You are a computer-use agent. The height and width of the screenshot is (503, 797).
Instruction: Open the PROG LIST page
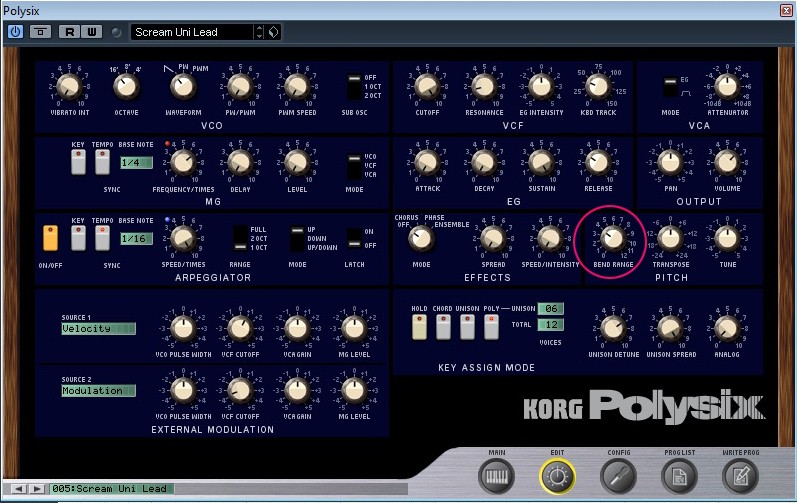coord(679,476)
